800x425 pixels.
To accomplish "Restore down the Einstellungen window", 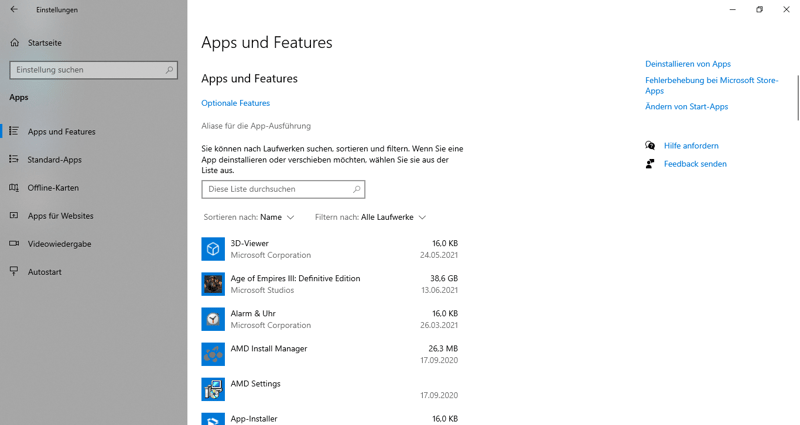I will (x=759, y=9).
